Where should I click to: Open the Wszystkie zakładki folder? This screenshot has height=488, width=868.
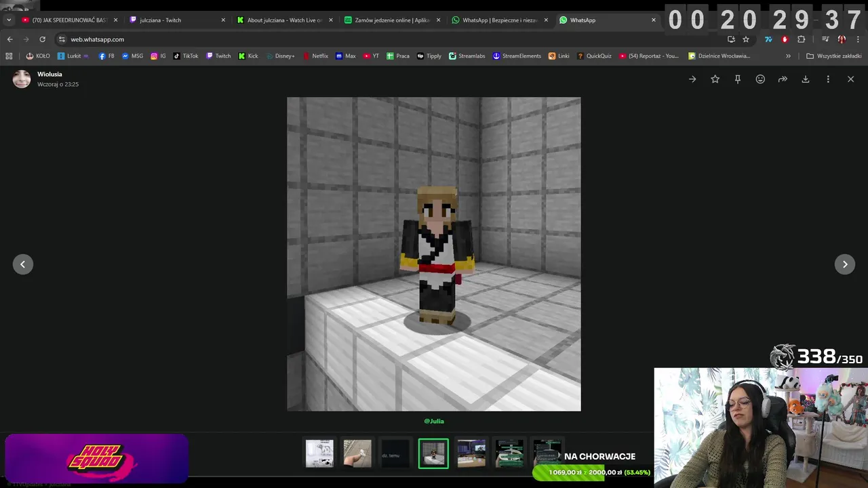coord(833,56)
